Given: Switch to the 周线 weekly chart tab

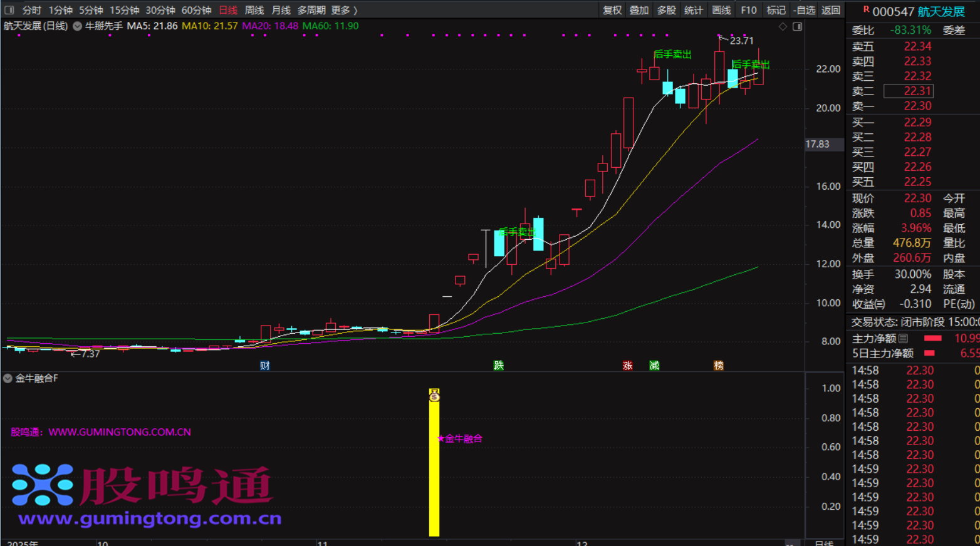Looking at the screenshot, I should (x=254, y=10).
